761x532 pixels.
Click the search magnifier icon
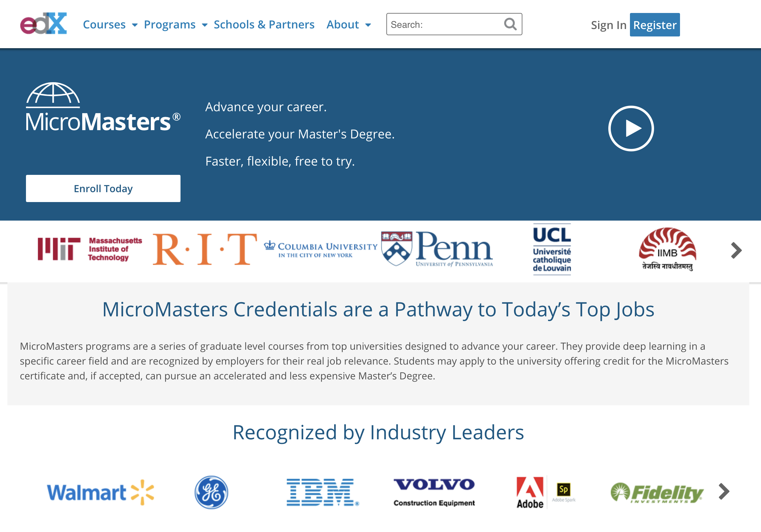510,24
